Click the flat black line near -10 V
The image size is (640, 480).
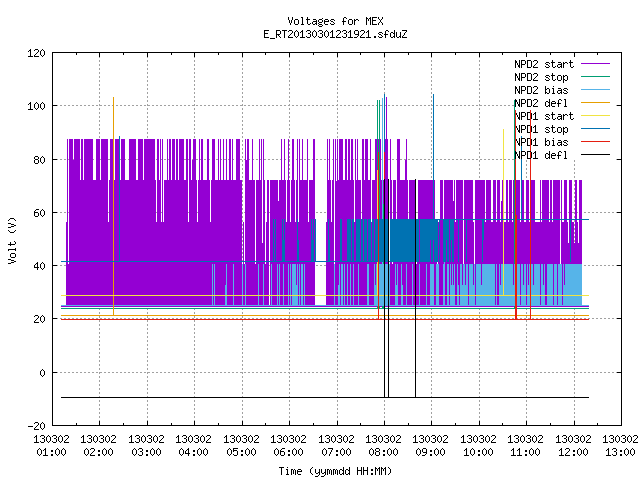click(x=325, y=397)
